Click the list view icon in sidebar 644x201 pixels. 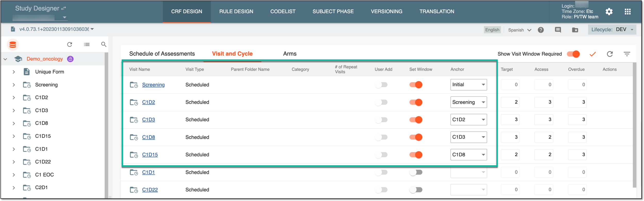(87, 45)
